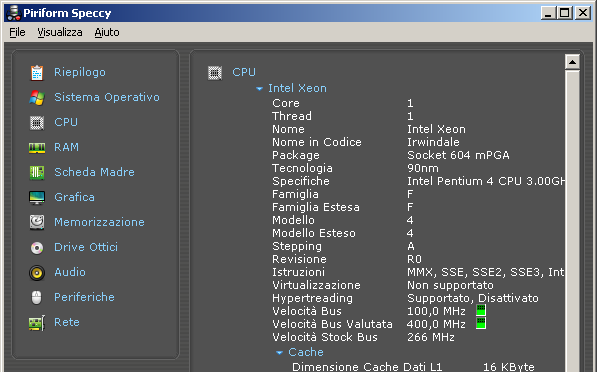Open the Visualizza menu
This screenshot has width=597, height=372.
[60, 32]
